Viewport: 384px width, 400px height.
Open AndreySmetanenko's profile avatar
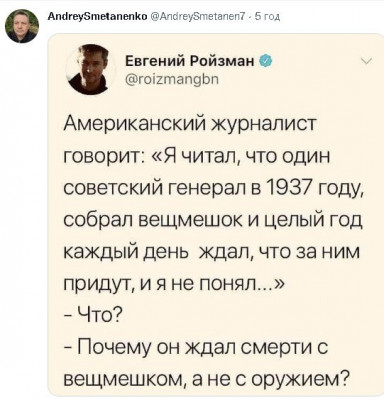[x=23, y=26]
